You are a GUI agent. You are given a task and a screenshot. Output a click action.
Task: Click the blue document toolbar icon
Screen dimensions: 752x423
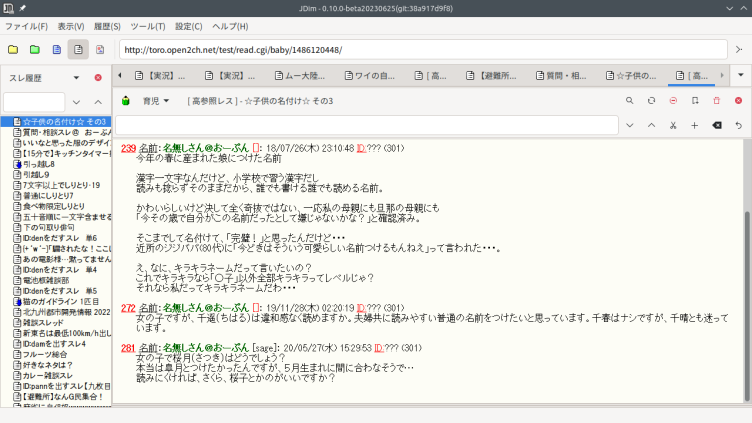tap(56, 49)
